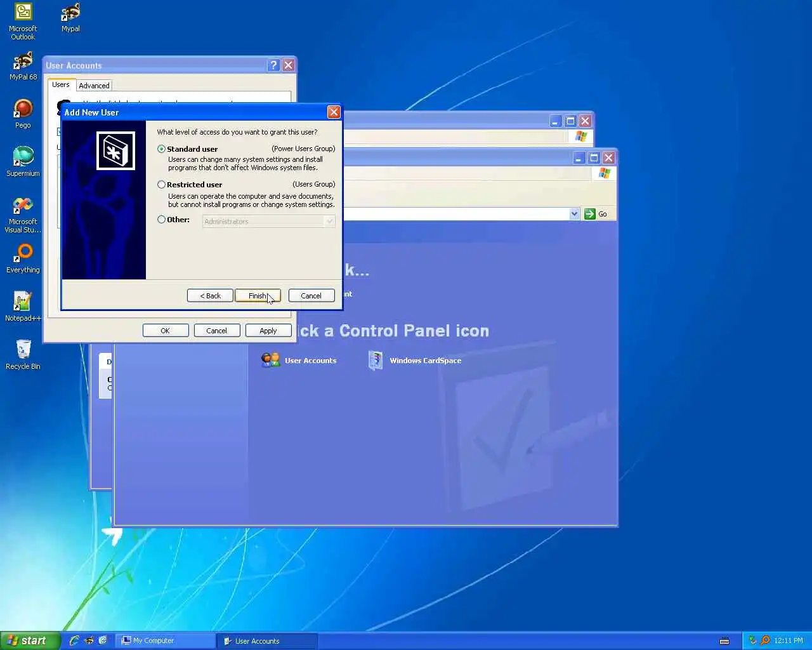This screenshot has width=812, height=650.
Task: Click the Start button
Action: (30, 640)
